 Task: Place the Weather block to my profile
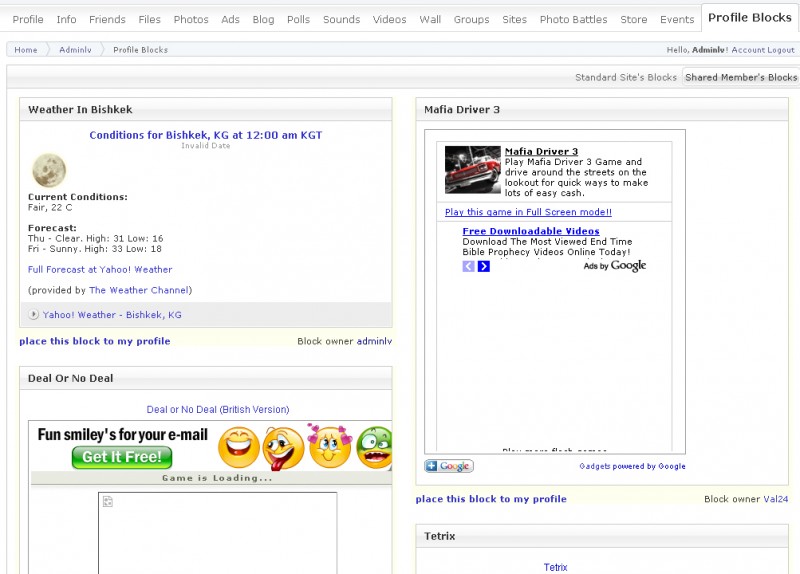point(95,341)
